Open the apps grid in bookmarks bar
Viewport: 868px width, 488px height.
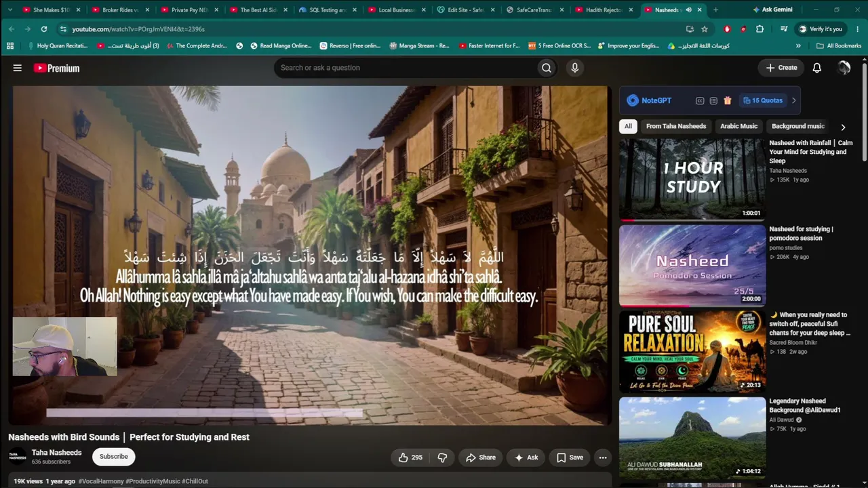point(10,46)
